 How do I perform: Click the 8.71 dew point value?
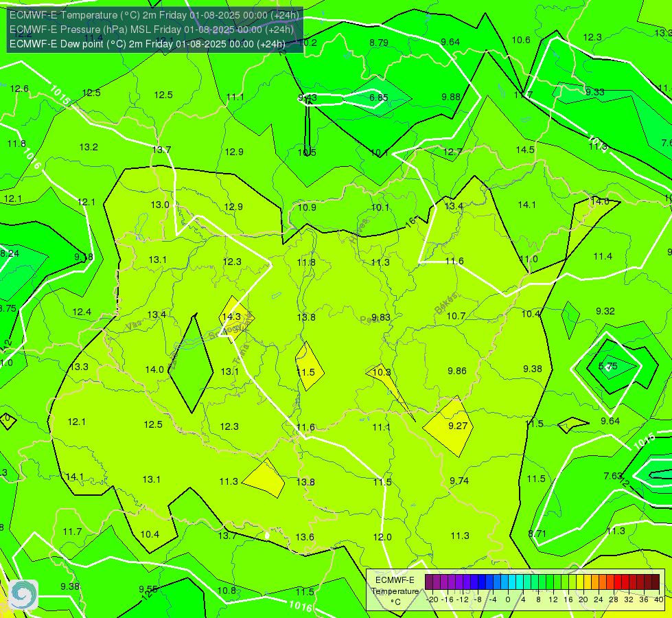pyautogui.click(x=537, y=534)
